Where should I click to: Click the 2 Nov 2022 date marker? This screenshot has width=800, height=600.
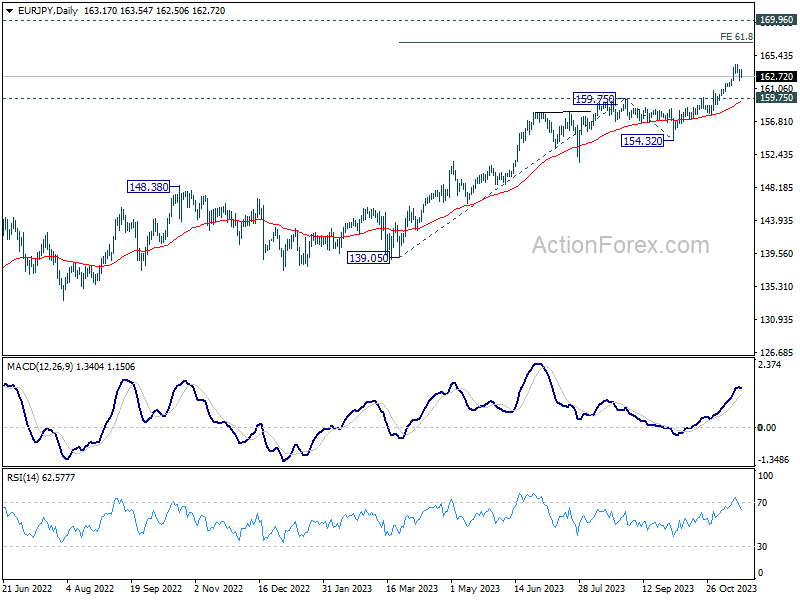click(x=219, y=588)
